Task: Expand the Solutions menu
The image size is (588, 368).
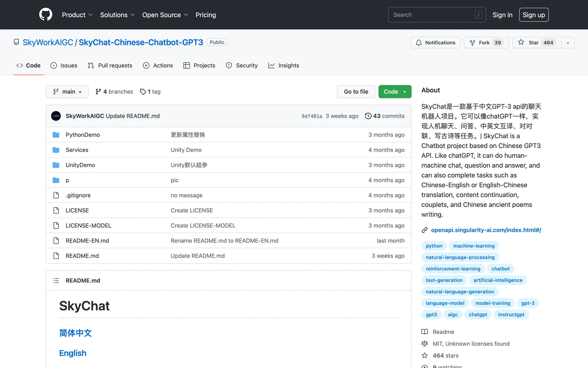Action: (x=117, y=15)
